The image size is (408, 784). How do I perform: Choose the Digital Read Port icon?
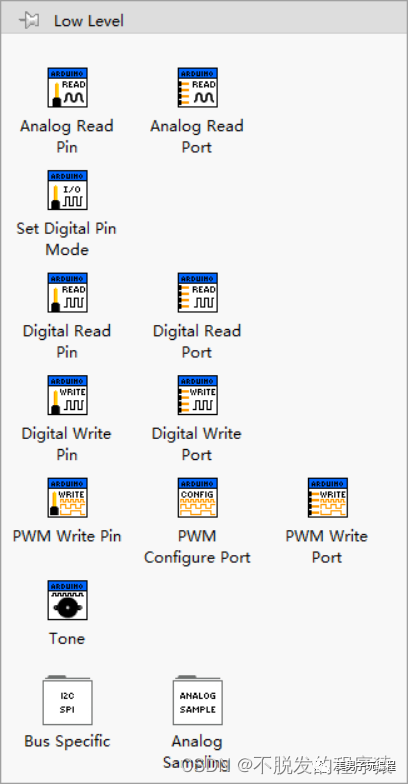(198, 292)
